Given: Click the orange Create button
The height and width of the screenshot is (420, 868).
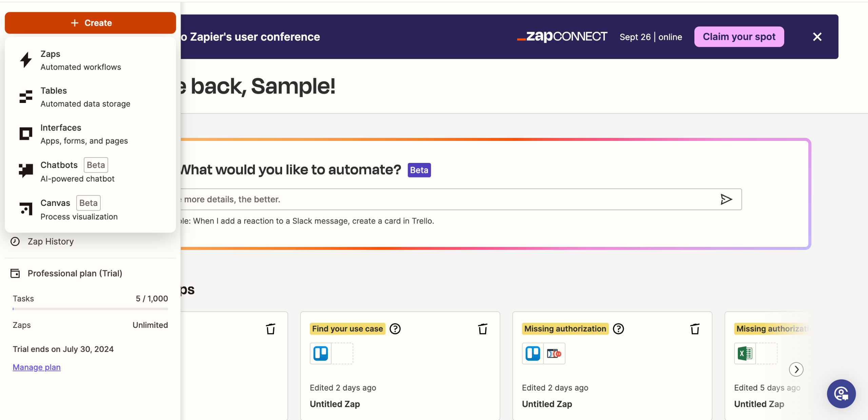Looking at the screenshot, I should point(90,23).
